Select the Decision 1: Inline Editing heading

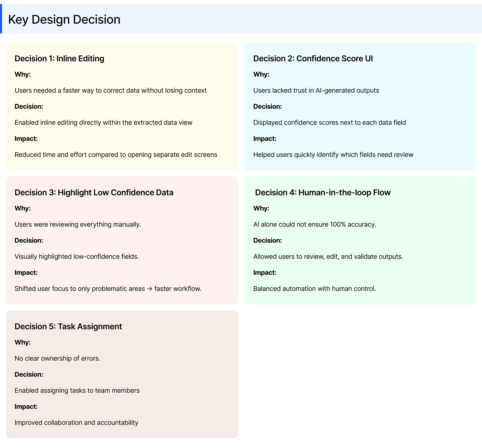tap(59, 58)
